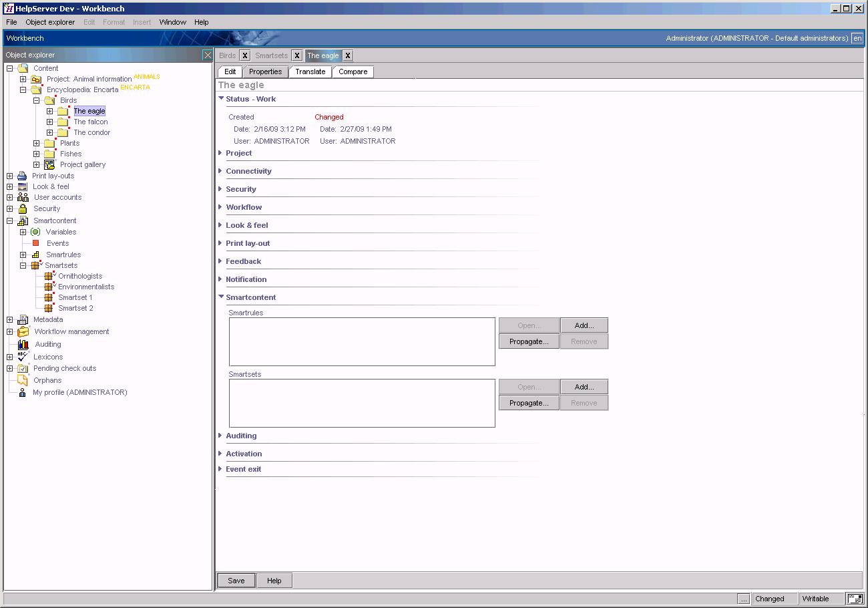The image size is (868, 608).
Task: Click the Workflow management briefcase icon
Action: (x=23, y=331)
